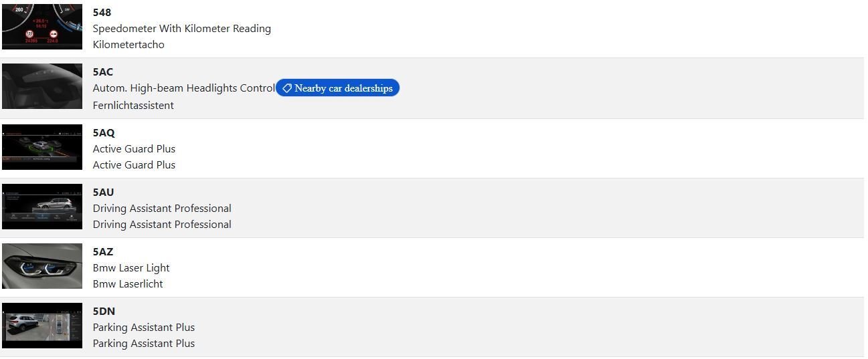Click the Fernlichtassistent label
The image size is (868, 359).
(133, 105)
